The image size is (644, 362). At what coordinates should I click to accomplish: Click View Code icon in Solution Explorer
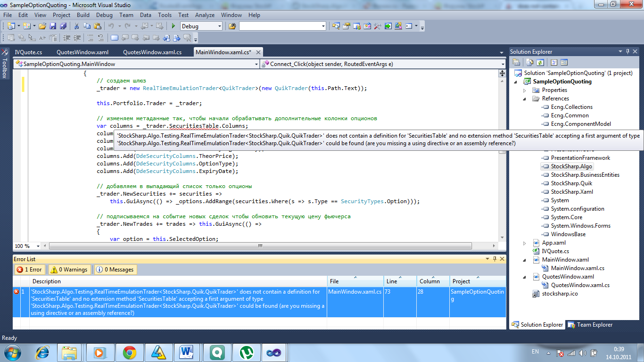(554, 62)
